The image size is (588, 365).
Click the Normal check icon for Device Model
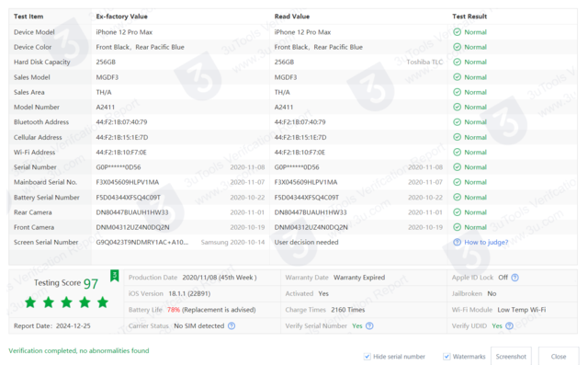457,32
